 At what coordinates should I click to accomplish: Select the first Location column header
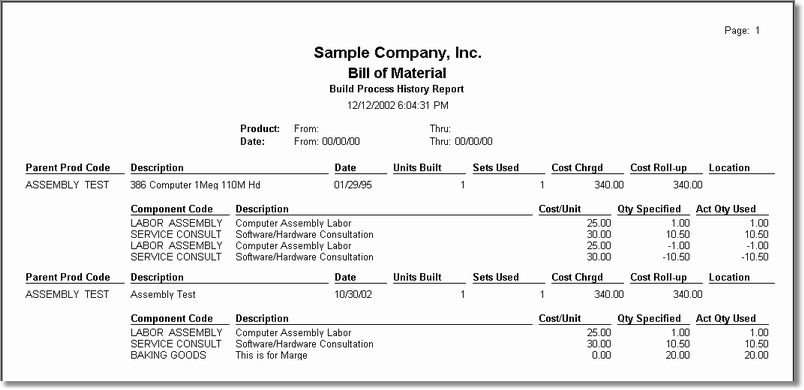(729, 168)
